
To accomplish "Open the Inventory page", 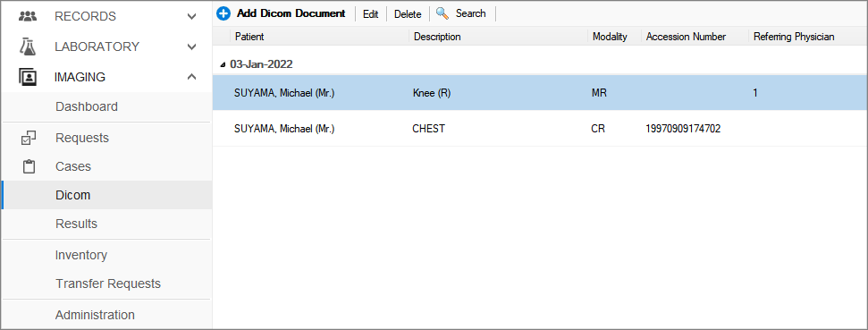I will click(81, 255).
